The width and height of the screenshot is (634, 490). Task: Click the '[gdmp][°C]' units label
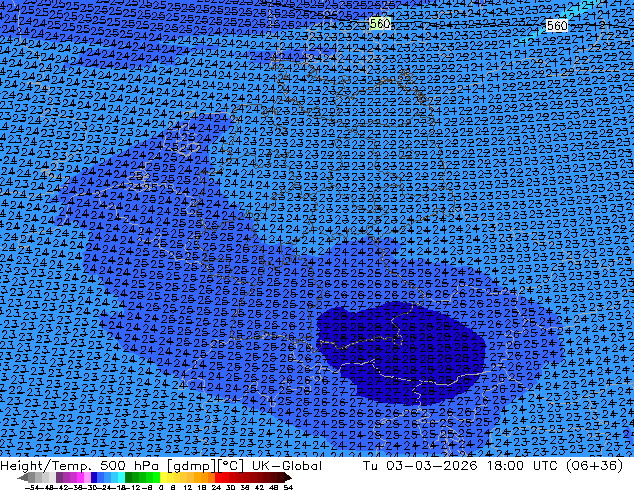205,466
